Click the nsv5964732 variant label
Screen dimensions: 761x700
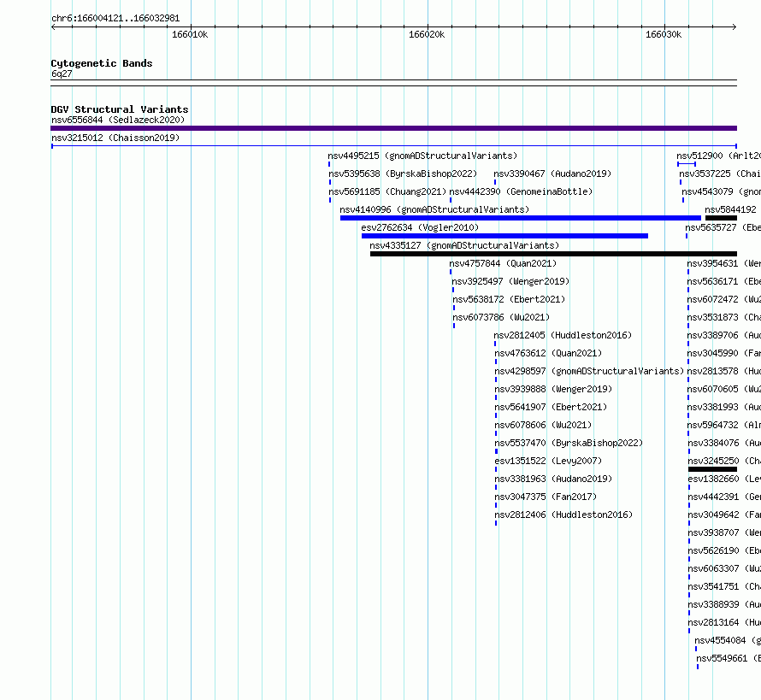[x=723, y=425]
